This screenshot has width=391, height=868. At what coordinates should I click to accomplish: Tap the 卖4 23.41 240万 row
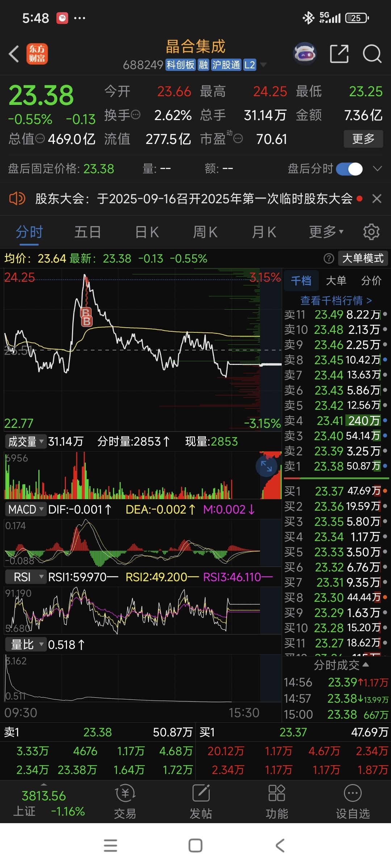click(x=336, y=421)
